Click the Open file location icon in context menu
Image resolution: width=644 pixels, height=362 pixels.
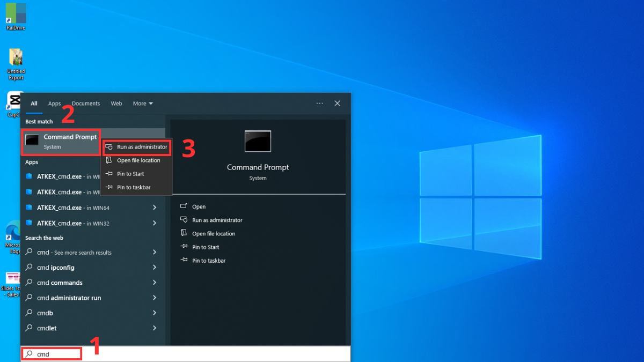(x=109, y=160)
